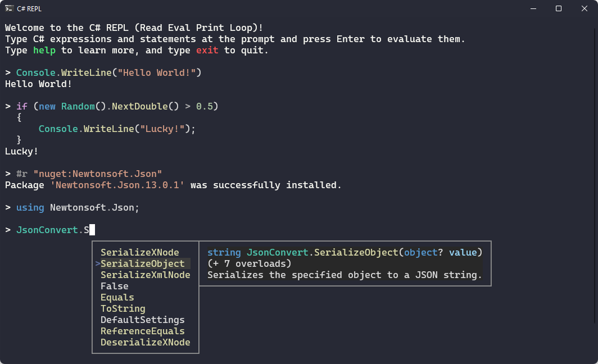Click the exit command link
This screenshot has width=598, height=364.
click(207, 50)
